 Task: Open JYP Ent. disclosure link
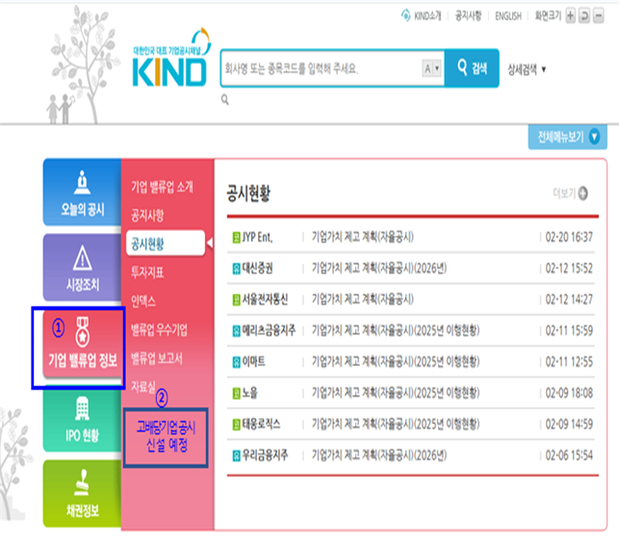pos(257,238)
